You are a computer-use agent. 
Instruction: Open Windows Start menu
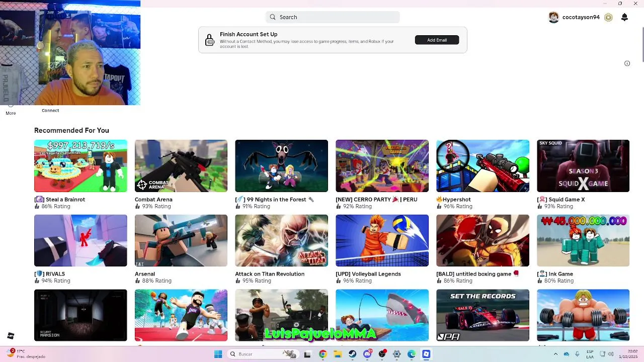point(218,354)
